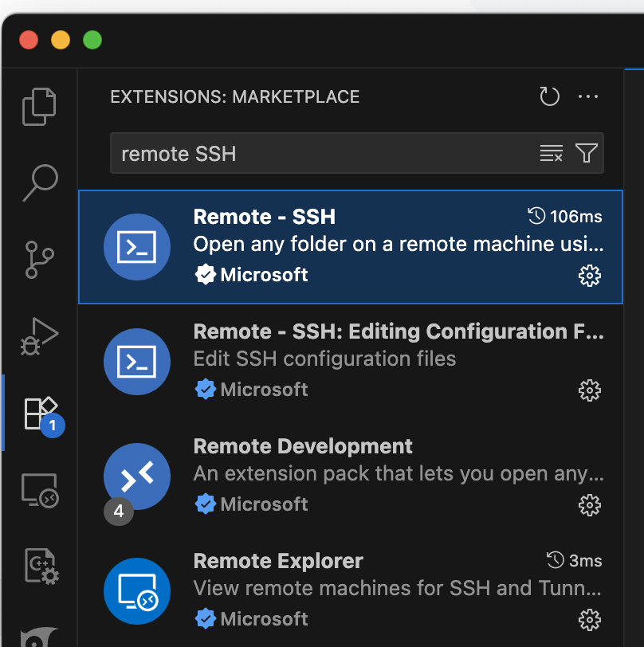Open Manage gear for Remote Development
Viewport: 644px width, 647px height.
[590, 505]
